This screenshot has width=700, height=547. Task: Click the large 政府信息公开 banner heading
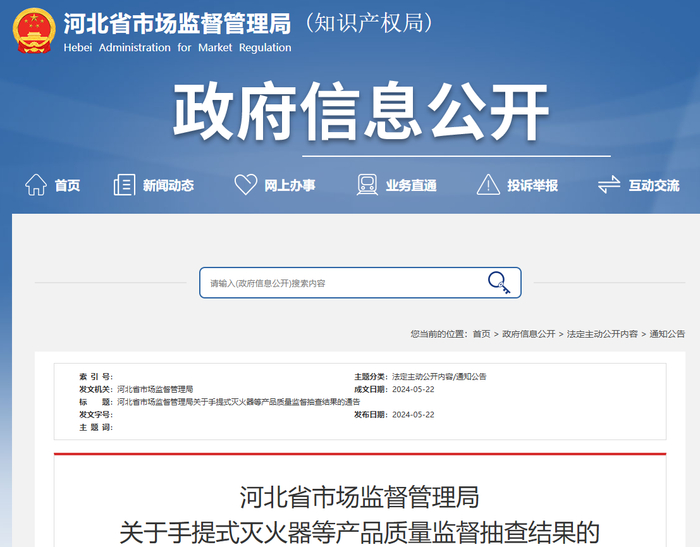(361, 112)
